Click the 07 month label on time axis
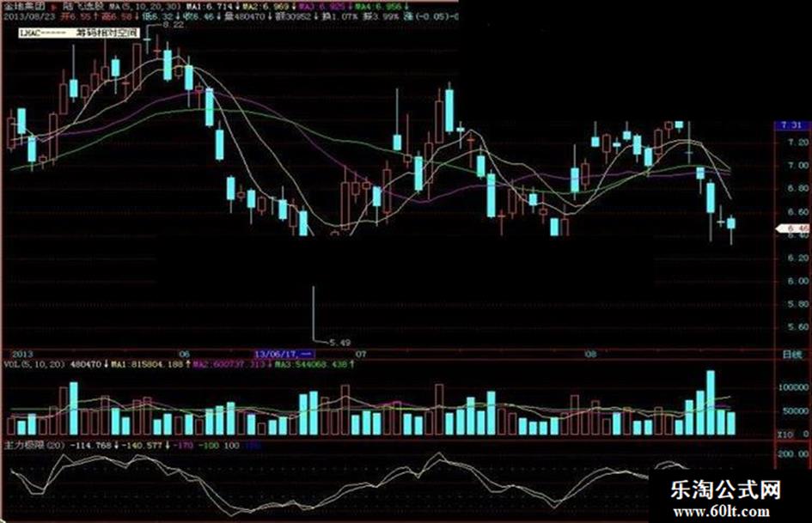Viewport: 812px width, 523px height. click(x=361, y=354)
